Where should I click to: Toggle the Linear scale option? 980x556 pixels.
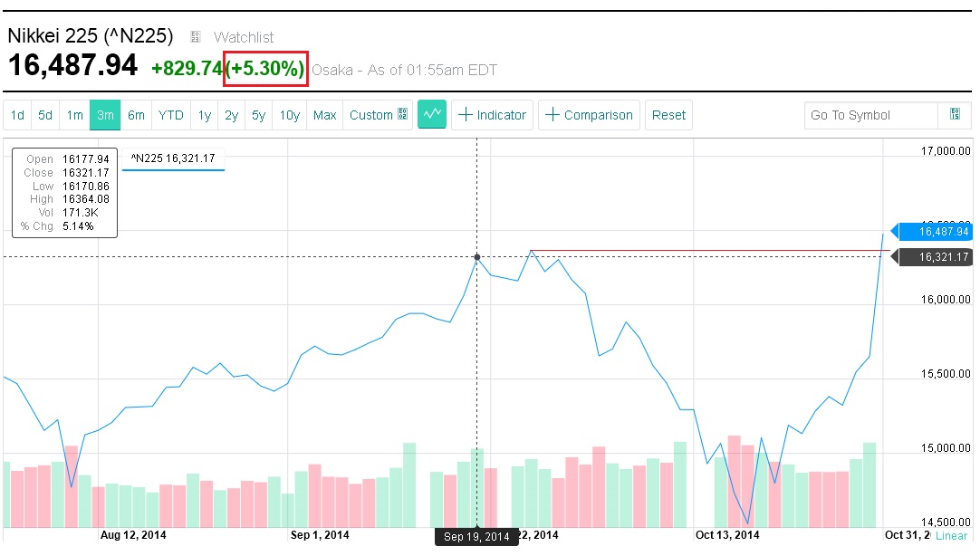pyautogui.click(x=951, y=536)
